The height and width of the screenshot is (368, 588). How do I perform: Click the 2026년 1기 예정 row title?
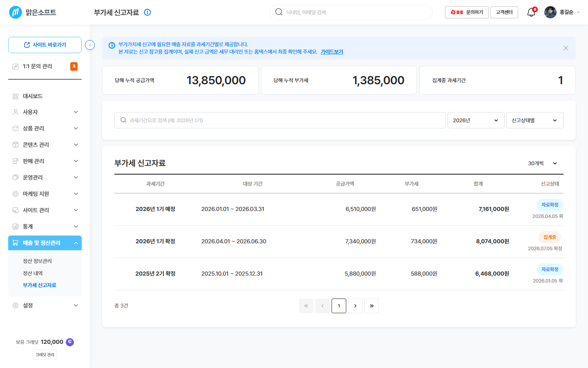click(x=155, y=209)
